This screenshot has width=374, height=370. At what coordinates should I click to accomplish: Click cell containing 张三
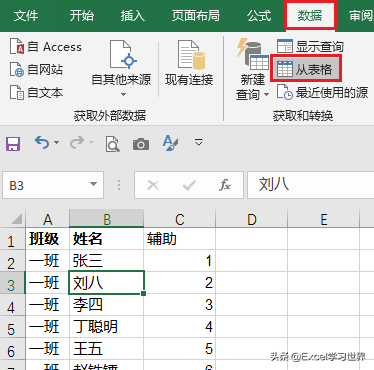click(107, 261)
